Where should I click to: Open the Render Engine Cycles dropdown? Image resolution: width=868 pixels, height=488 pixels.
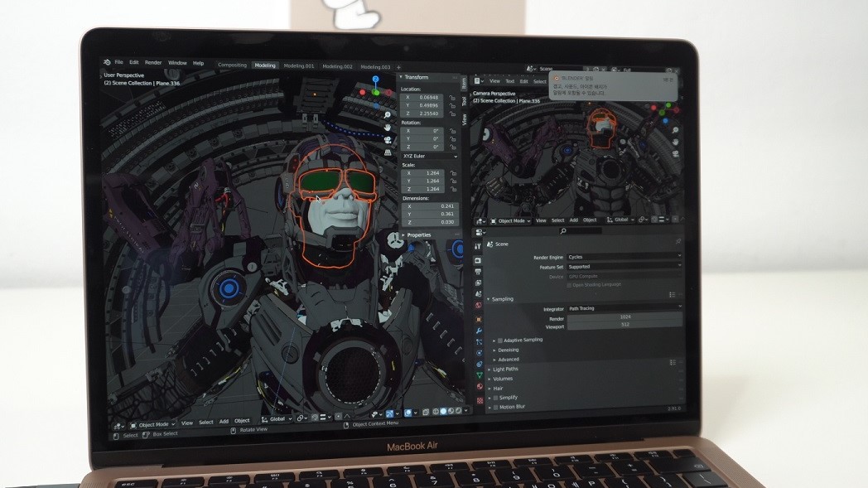pos(624,257)
